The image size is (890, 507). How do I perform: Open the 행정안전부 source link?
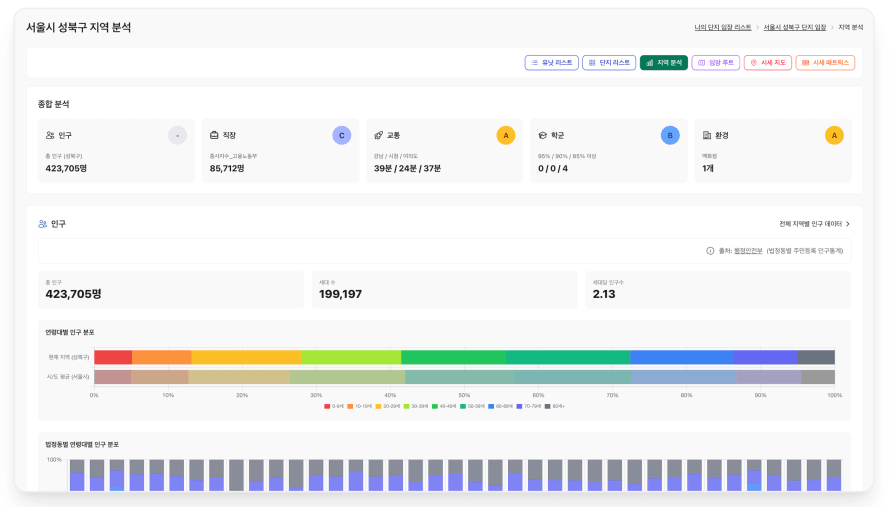(748, 251)
